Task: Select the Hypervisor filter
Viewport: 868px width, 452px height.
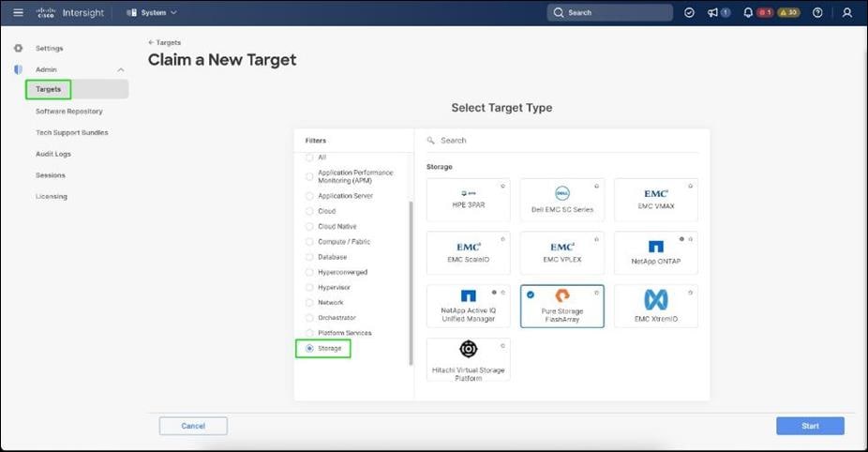Action: tap(309, 288)
